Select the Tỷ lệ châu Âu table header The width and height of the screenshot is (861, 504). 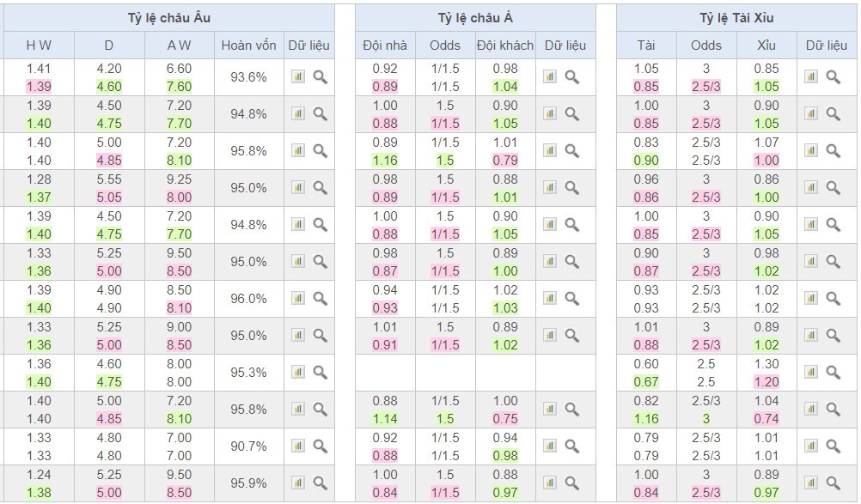tap(168, 18)
